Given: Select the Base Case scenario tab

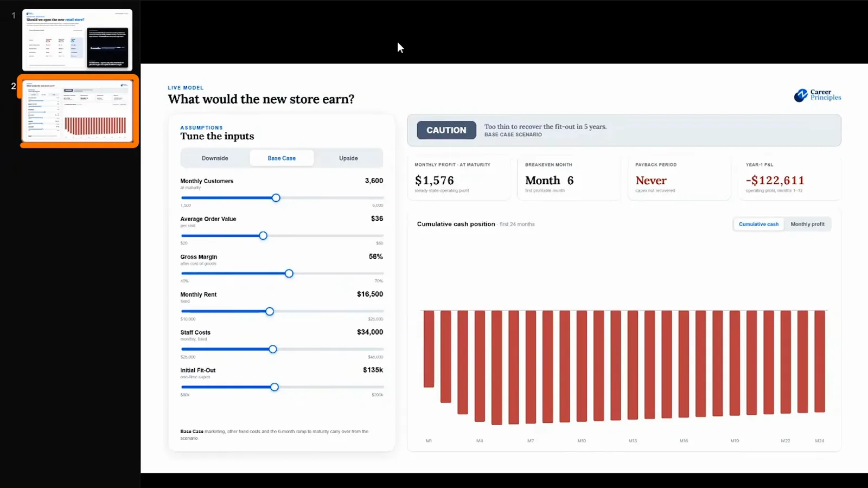Looking at the screenshot, I should (x=282, y=158).
